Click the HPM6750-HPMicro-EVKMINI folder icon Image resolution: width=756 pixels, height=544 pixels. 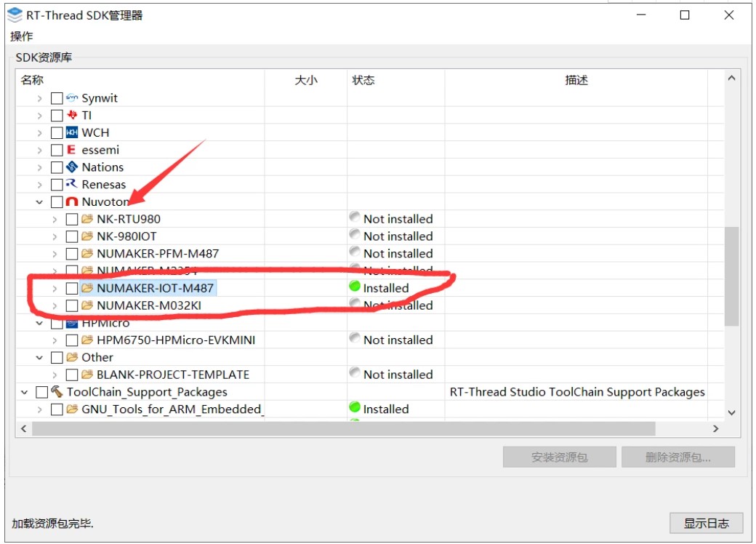coord(87,340)
